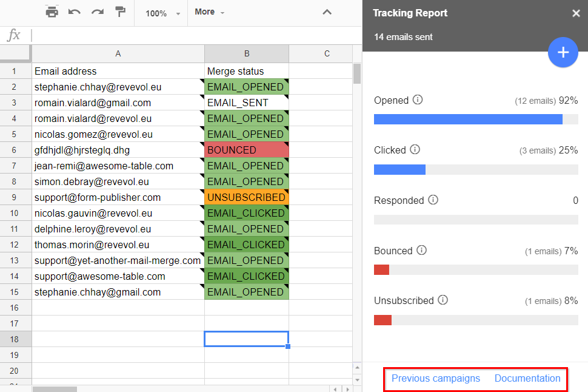Viewport: 588px width, 392px height.
Task: Click cell support@awesome-table.com
Action: pos(118,276)
